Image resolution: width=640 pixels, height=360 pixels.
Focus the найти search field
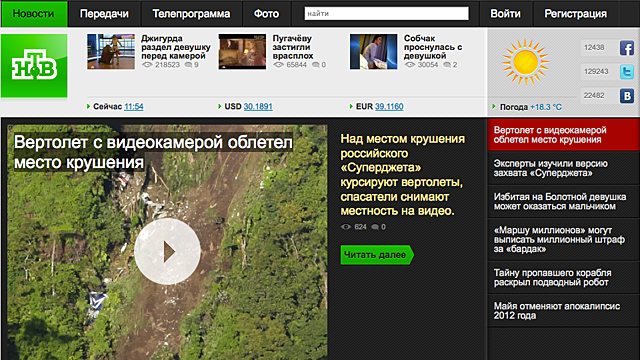click(x=386, y=13)
